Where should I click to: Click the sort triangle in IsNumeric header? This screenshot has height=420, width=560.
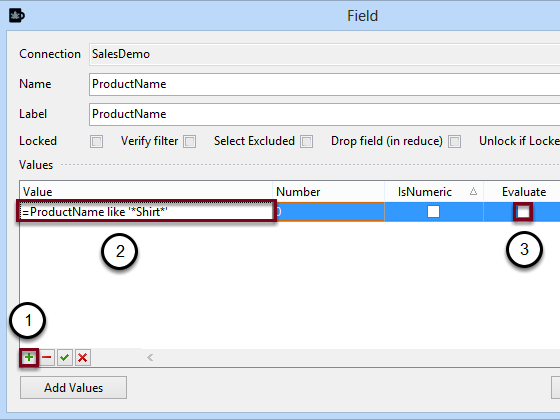pyautogui.click(x=473, y=191)
